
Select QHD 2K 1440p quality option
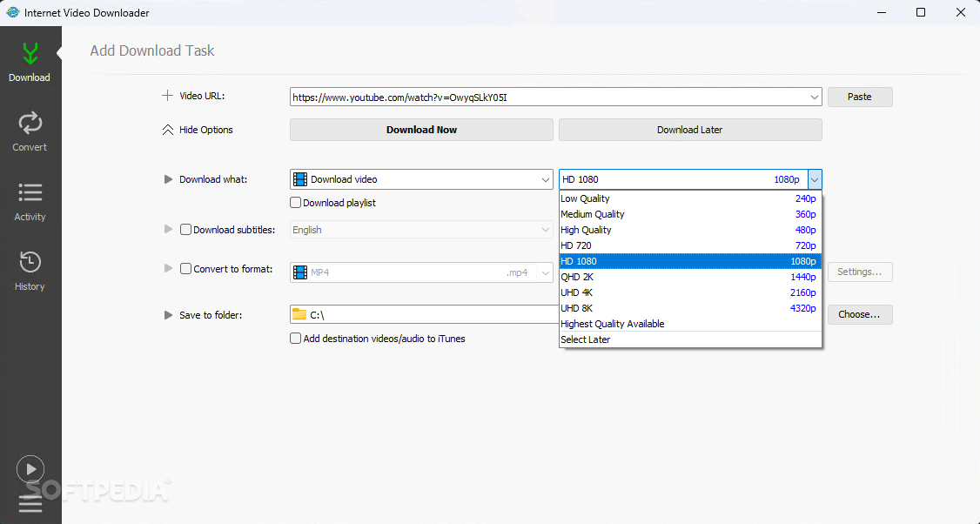(689, 277)
